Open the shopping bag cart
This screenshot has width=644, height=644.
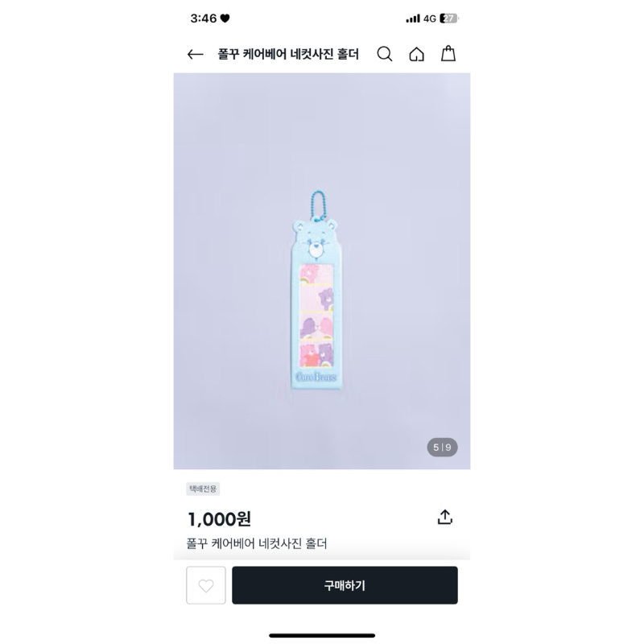click(x=448, y=54)
